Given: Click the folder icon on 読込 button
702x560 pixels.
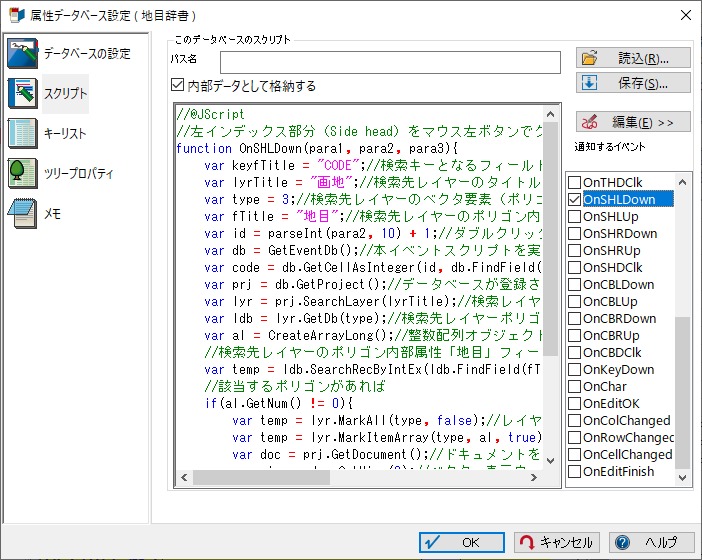Looking at the screenshot, I should coord(589,58).
